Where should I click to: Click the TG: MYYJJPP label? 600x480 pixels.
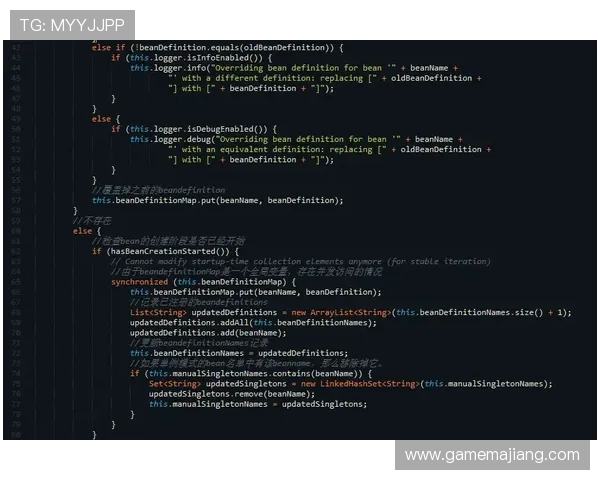coord(69,24)
